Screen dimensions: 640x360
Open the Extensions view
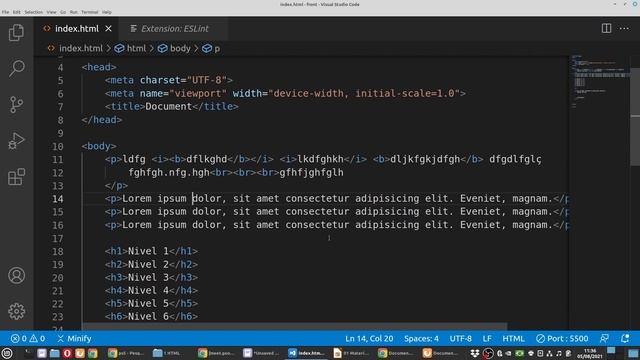[16, 177]
